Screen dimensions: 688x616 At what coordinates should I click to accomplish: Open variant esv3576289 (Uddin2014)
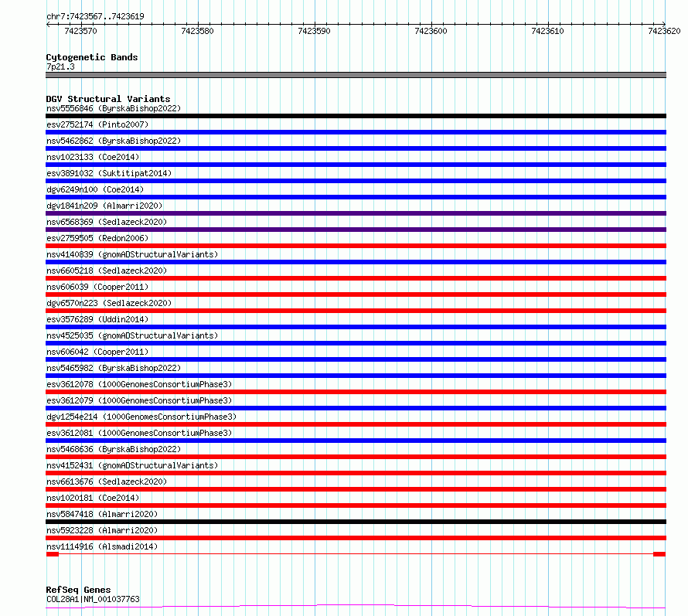(97, 319)
